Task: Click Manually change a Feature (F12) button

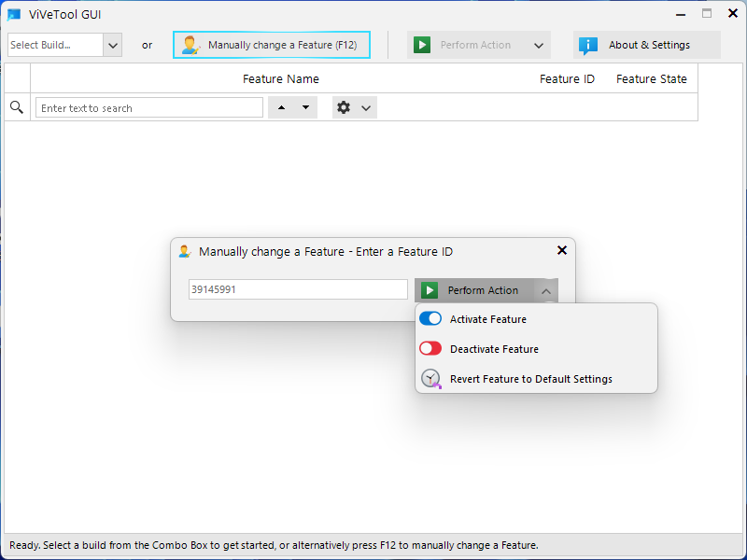Action: click(272, 45)
